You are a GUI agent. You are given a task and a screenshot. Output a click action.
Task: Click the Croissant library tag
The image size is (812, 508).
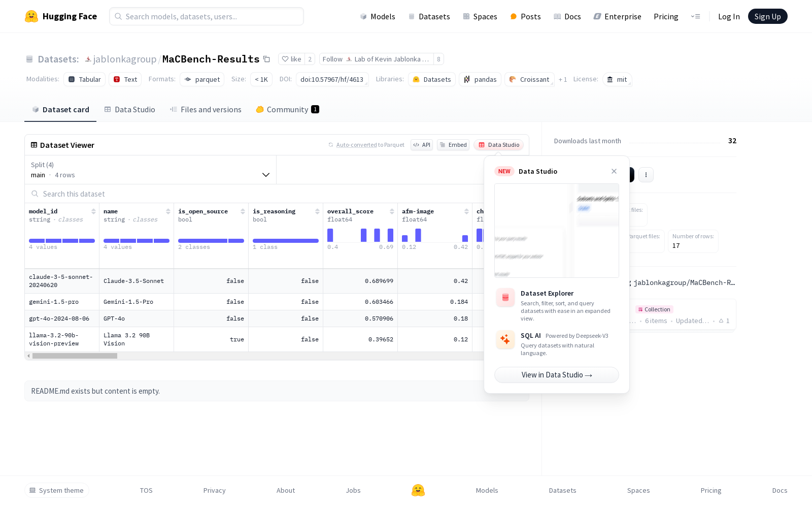pyautogui.click(x=529, y=79)
